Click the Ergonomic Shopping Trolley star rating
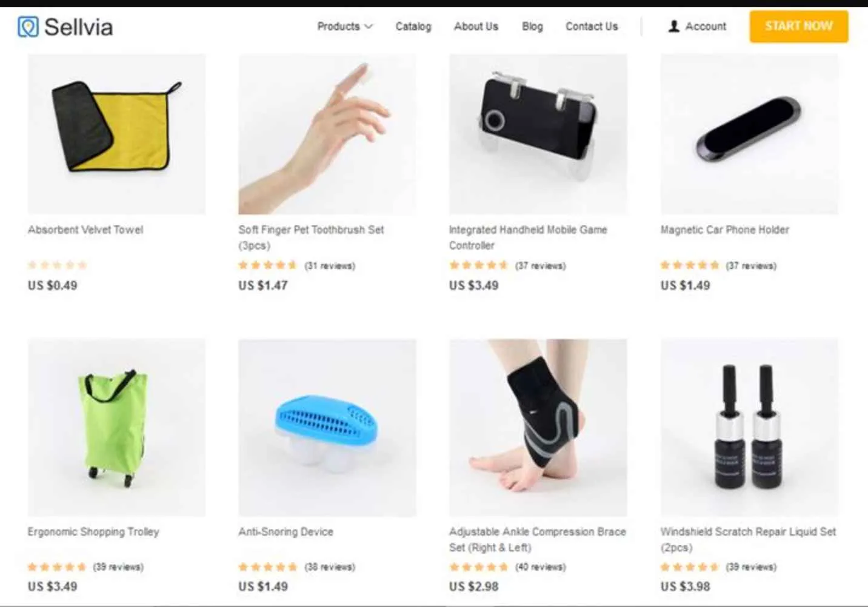This screenshot has width=868, height=607. pyautogui.click(x=57, y=567)
